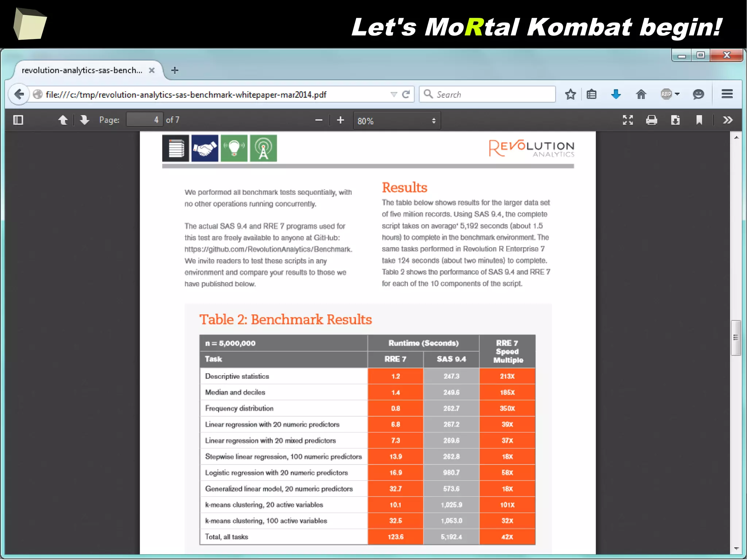Click the handshake header icon
Screen dimensions: 747x560
coord(205,148)
